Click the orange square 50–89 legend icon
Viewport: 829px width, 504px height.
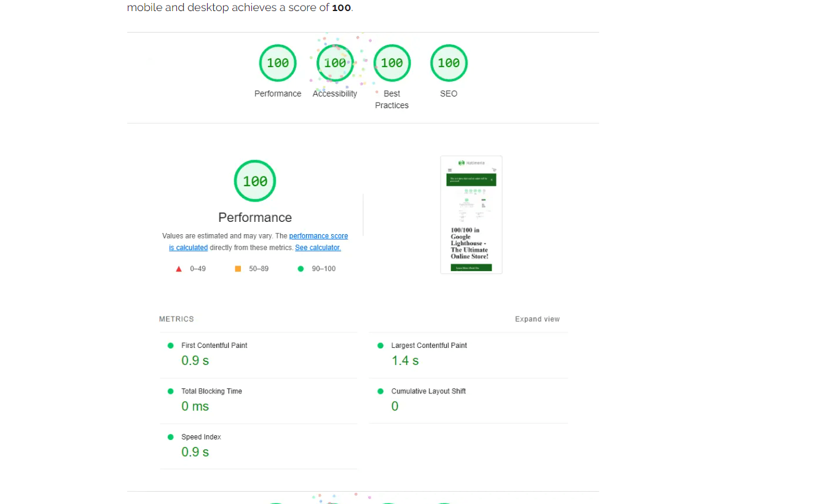[238, 269]
